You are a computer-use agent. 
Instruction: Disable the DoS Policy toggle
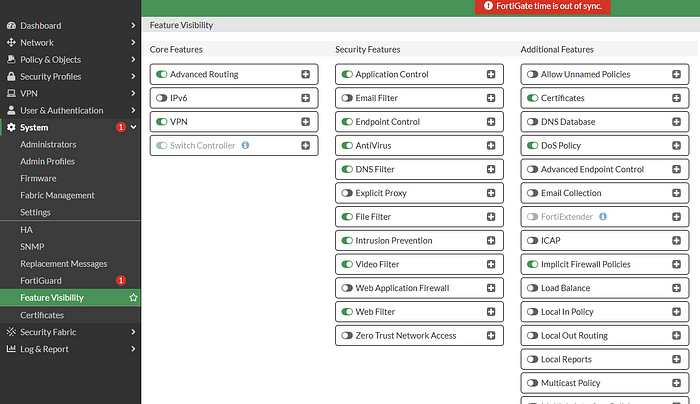tap(533, 146)
